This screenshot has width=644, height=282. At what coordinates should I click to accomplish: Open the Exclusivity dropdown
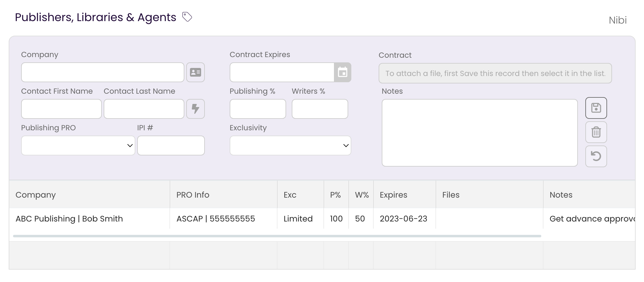tap(290, 145)
